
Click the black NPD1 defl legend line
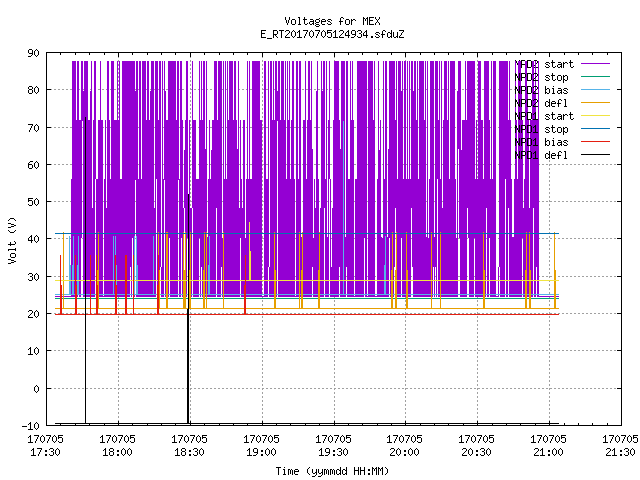pos(595,155)
